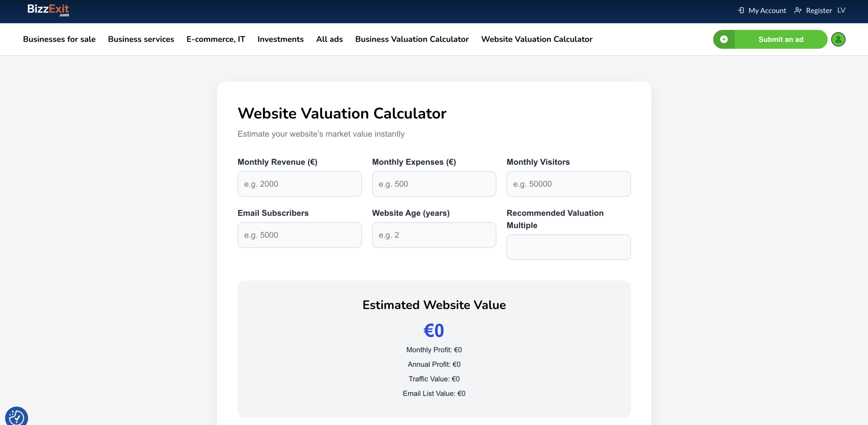The width and height of the screenshot is (868, 425).
Task: Select the Website Age input
Action: pos(434,235)
